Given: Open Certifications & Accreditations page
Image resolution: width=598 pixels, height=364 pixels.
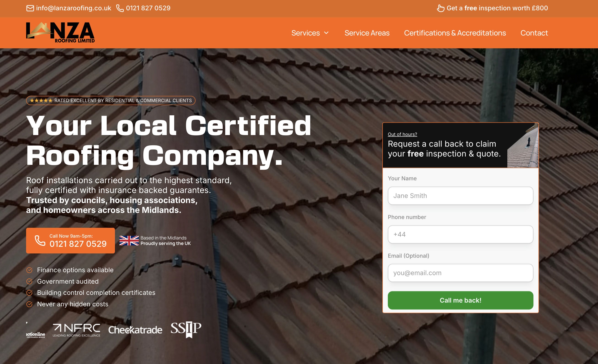Looking at the screenshot, I should click(455, 33).
